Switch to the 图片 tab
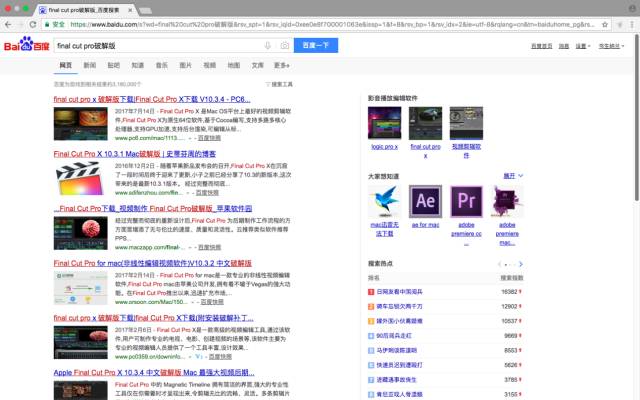 (x=185, y=65)
